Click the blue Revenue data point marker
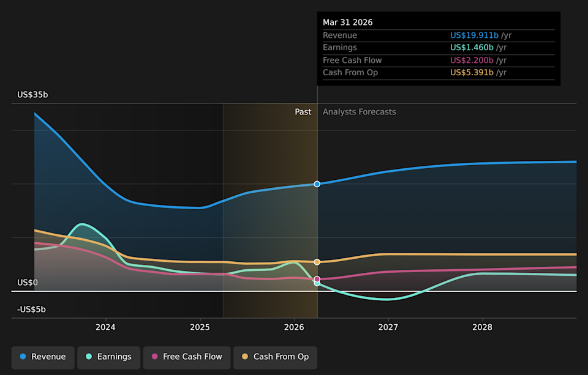This screenshot has width=588, height=375. (317, 184)
